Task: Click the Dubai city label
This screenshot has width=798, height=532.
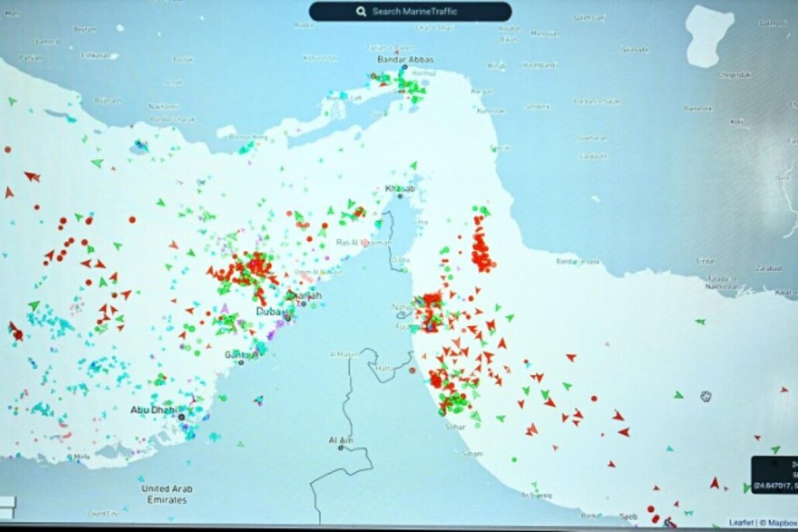Action: pyautogui.click(x=271, y=311)
